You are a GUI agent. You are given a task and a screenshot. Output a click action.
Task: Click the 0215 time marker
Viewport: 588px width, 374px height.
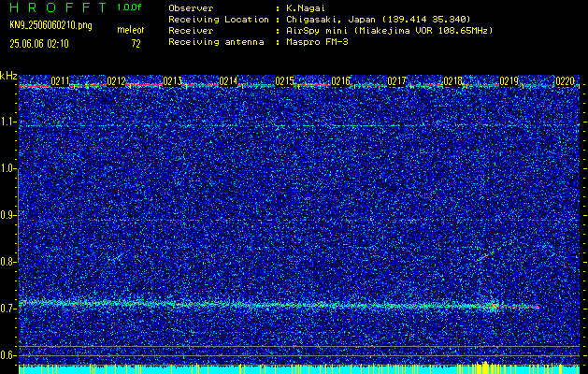pos(284,81)
